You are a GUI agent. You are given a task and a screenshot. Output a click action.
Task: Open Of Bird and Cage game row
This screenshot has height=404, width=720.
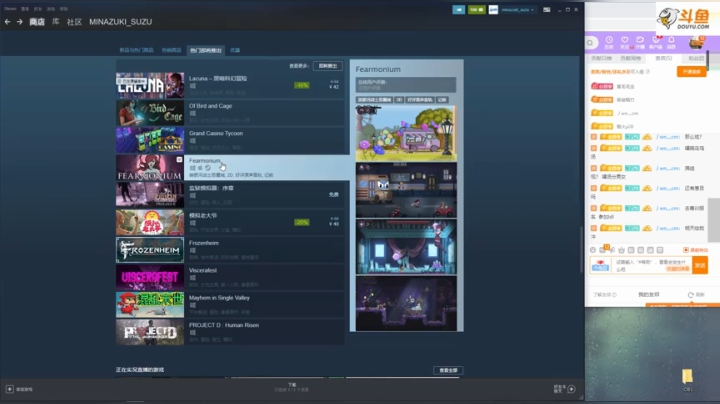pos(230,113)
